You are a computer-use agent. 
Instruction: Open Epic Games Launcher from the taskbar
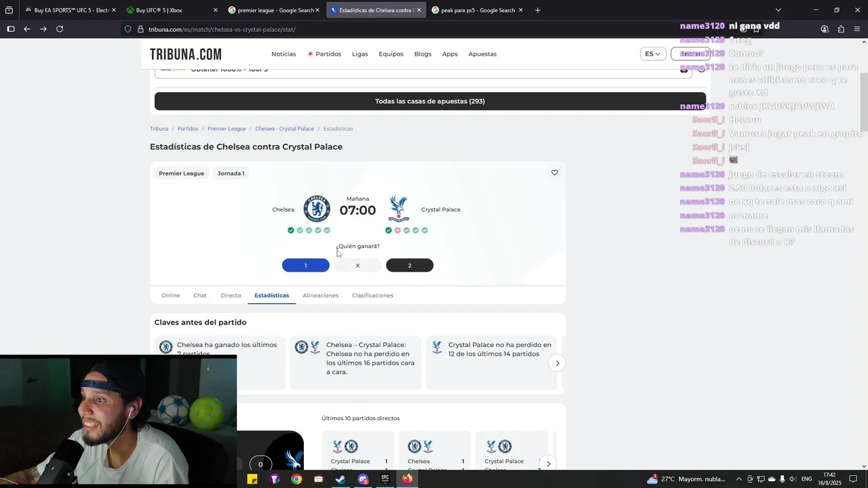tap(384, 479)
